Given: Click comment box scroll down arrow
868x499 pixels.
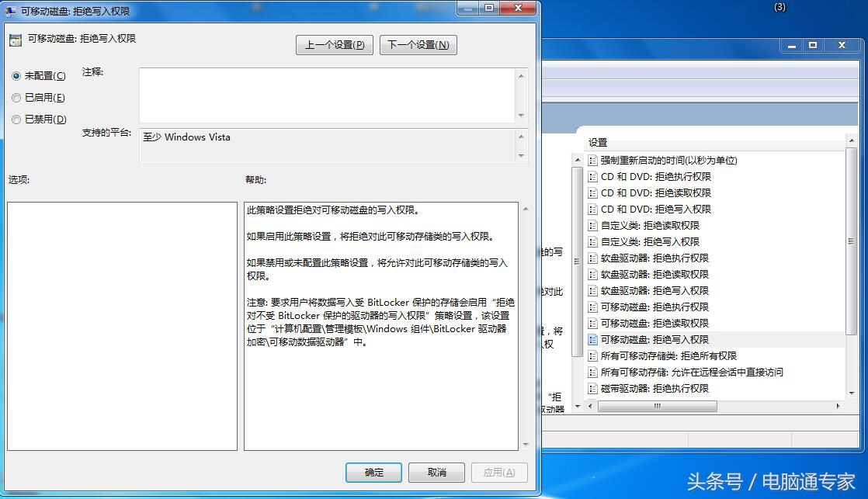Looking at the screenshot, I should point(521,116).
